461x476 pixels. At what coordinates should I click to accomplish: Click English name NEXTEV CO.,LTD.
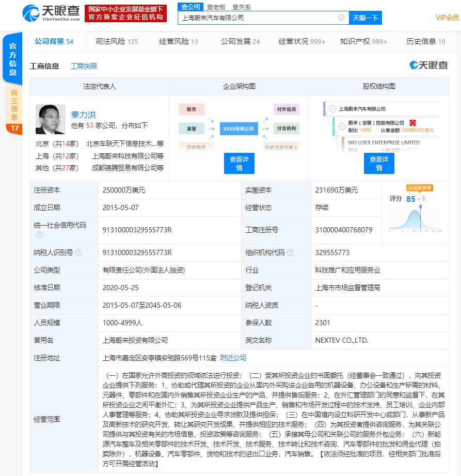pyautogui.click(x=342, y=340)
